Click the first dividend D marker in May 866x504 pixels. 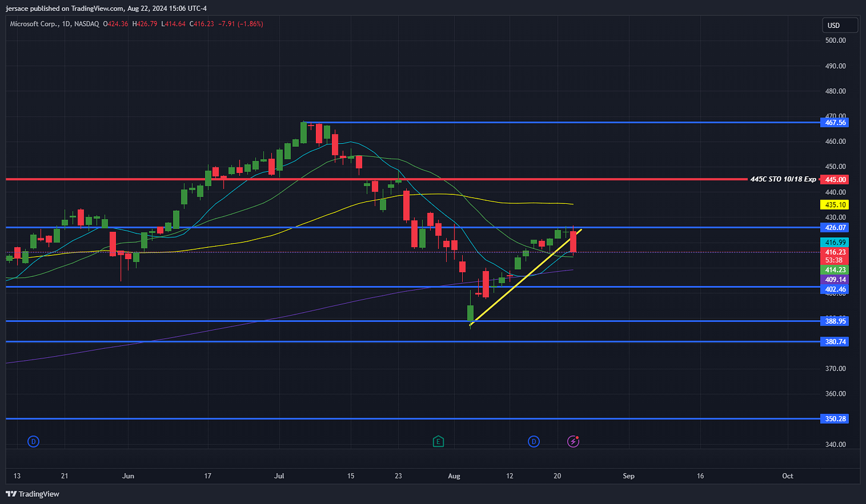[34, 442]
